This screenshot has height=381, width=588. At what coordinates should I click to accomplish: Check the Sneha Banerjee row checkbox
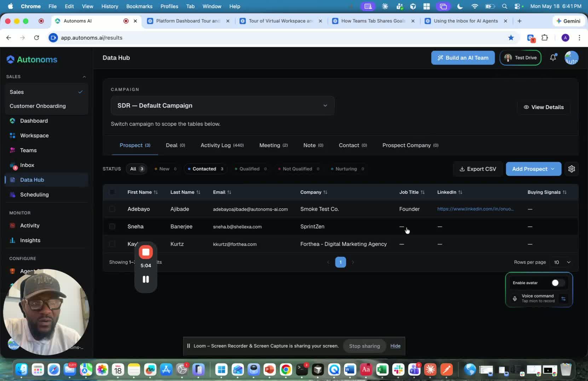point(112,227)
